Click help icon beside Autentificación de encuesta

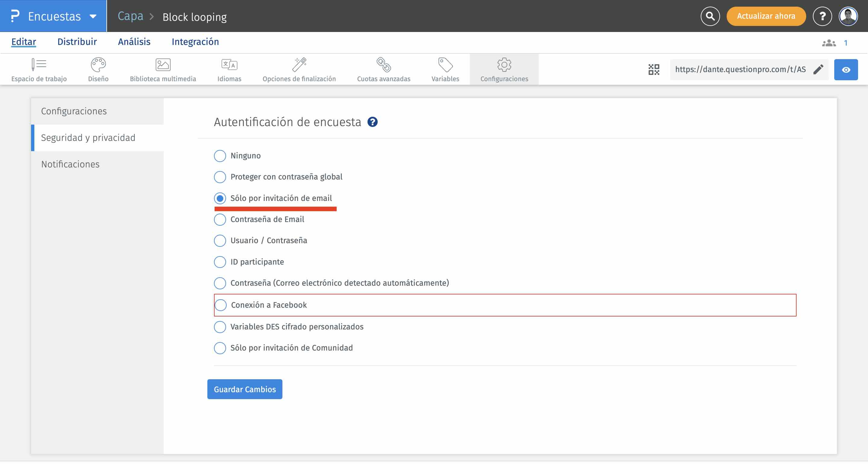click(372, 122)
